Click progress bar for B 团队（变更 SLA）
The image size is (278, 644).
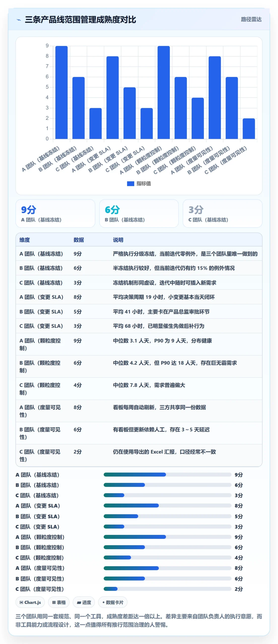click(x=167, y=516)
